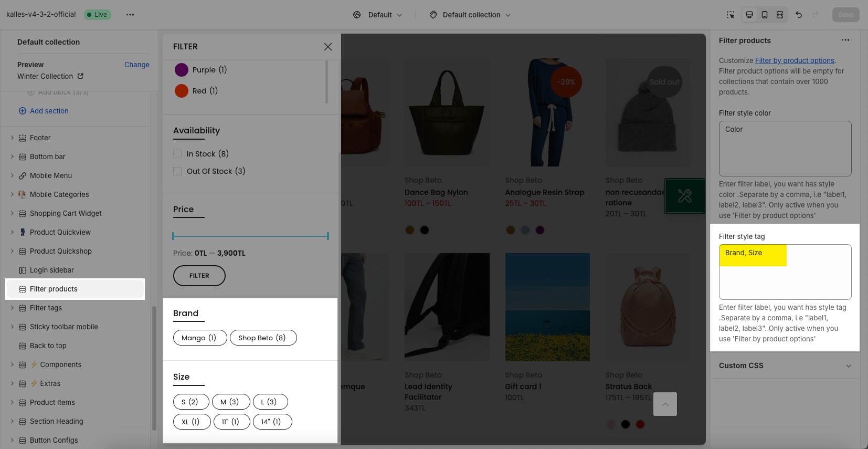Click the Footer section icon

point(23,138)
